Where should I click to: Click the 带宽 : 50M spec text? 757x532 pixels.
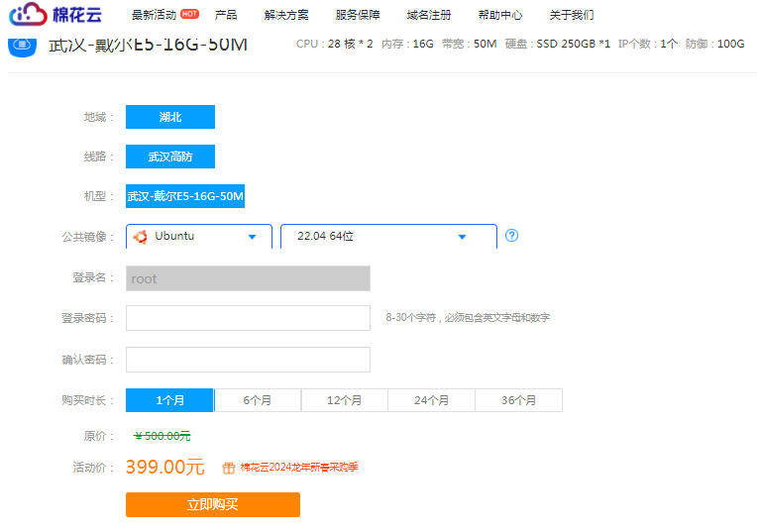[x=470, y=44]
